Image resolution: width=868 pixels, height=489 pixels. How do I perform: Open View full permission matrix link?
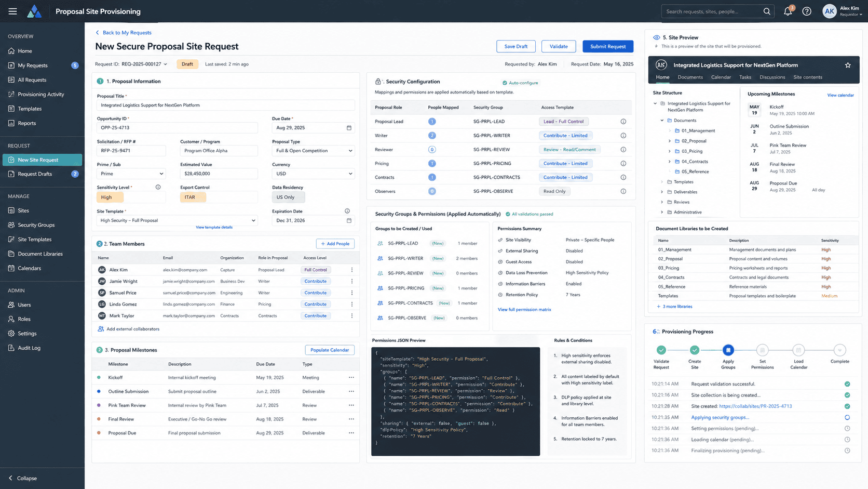tap(524, 310)
